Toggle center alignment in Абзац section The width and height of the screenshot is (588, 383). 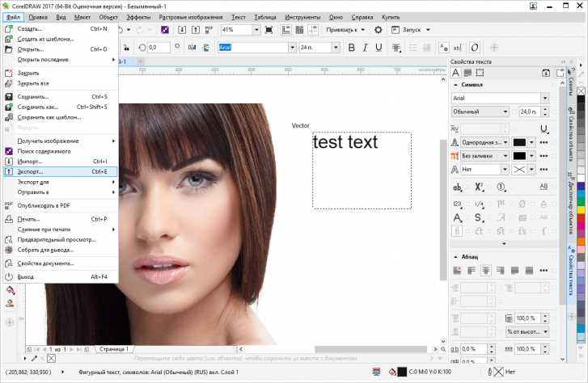(487, 271)
